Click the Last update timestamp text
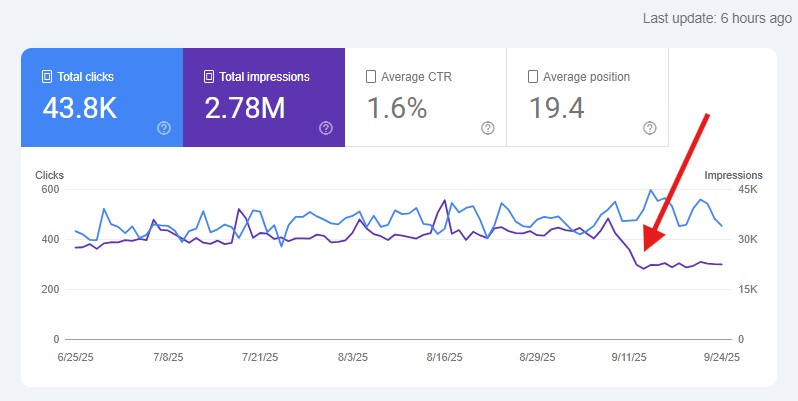Image resolution: width=798 pixels, height=401 pixels. 717,19
